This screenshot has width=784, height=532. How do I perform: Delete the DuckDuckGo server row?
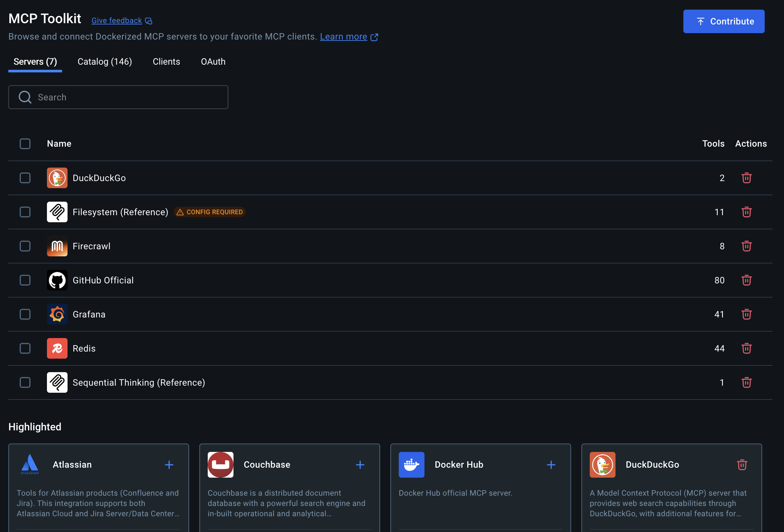(x=746, y=178)
